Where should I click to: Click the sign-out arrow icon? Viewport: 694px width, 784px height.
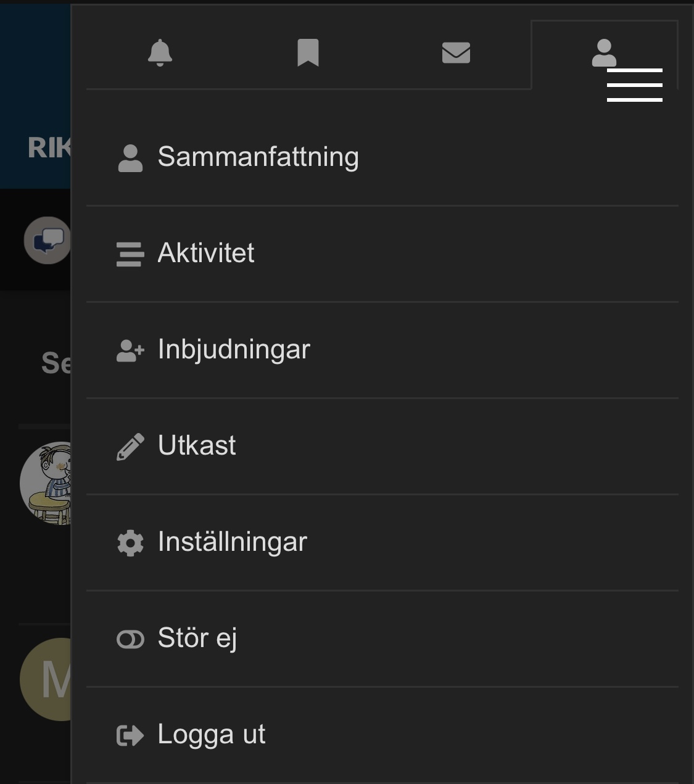pos(130,735)
